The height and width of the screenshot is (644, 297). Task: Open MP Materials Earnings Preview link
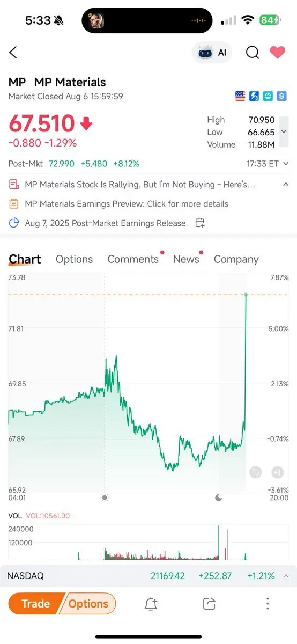coord(127,204)
